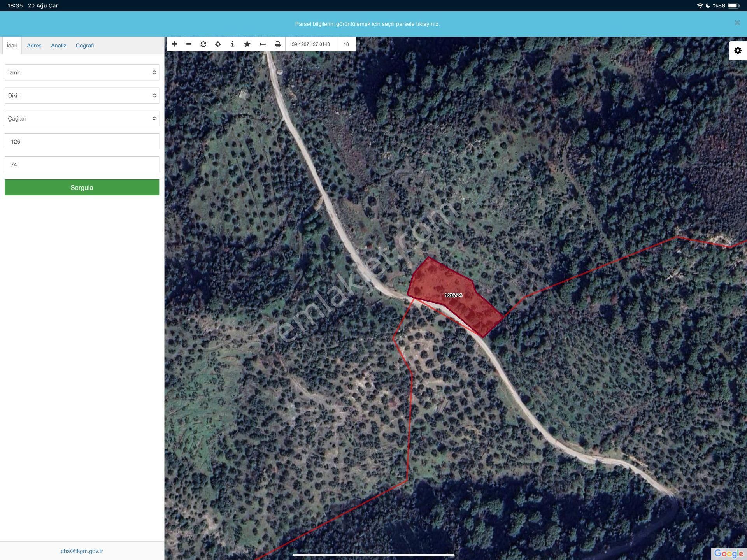Open the cbs@tkgm.gov.tr email link

[82, 551]
